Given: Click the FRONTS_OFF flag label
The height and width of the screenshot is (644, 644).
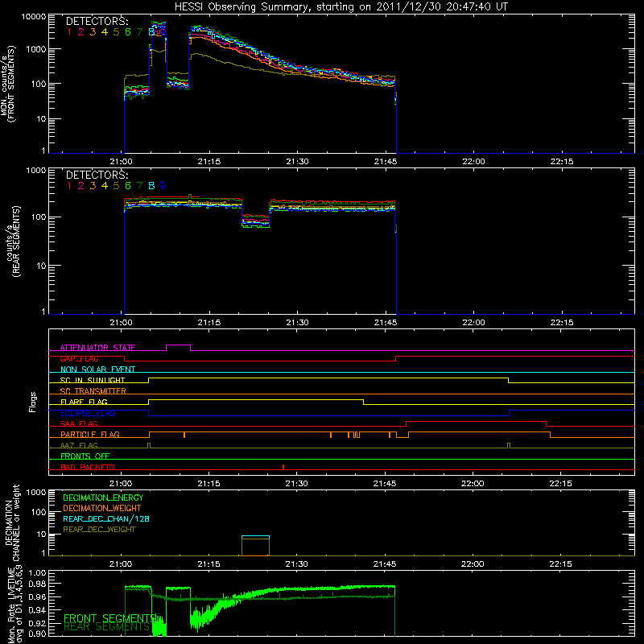Looking at the screenshot, I should 85,456.
